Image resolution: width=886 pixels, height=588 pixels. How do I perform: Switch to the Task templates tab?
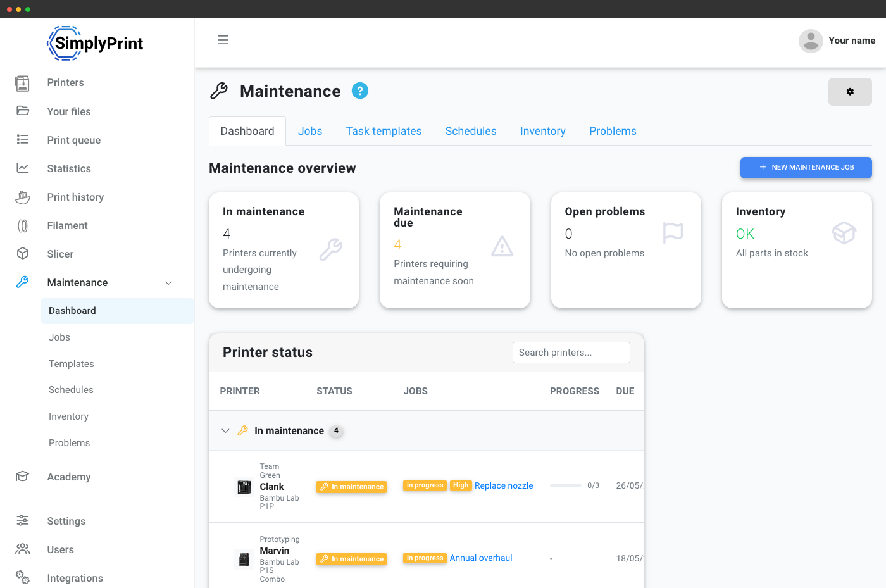pos(384,131)
